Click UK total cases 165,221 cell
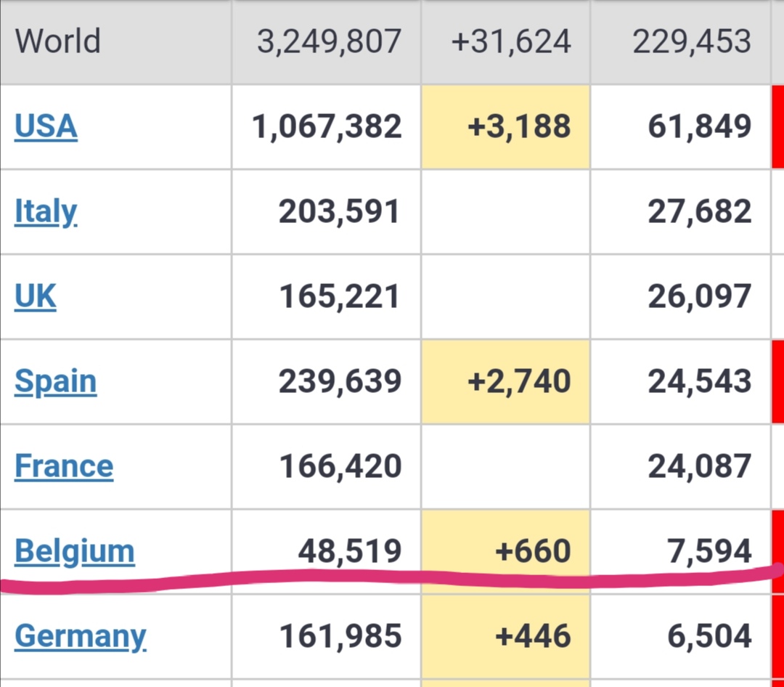784x687 pixels. tap(339, 296)
